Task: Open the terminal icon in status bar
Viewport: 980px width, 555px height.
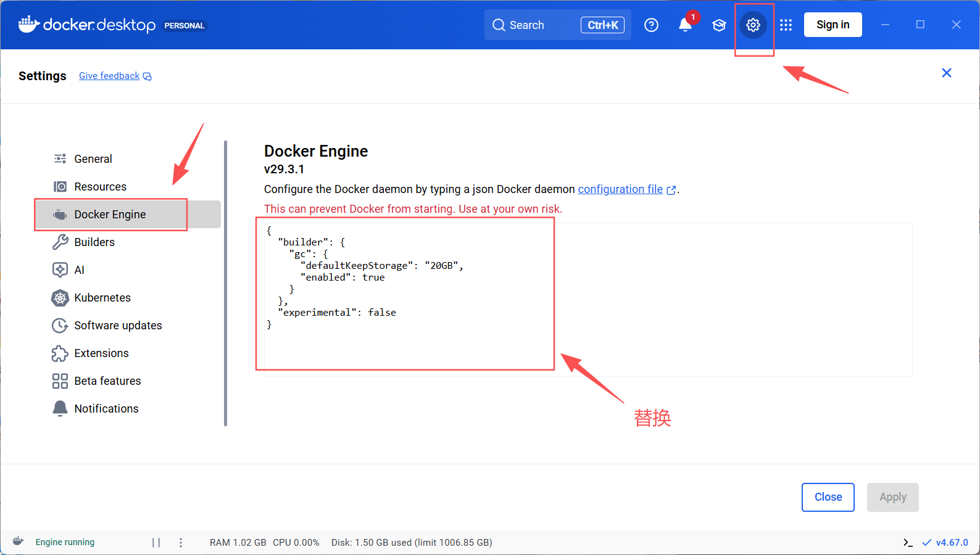Action: pyautogui.click(x=908, y=543)
